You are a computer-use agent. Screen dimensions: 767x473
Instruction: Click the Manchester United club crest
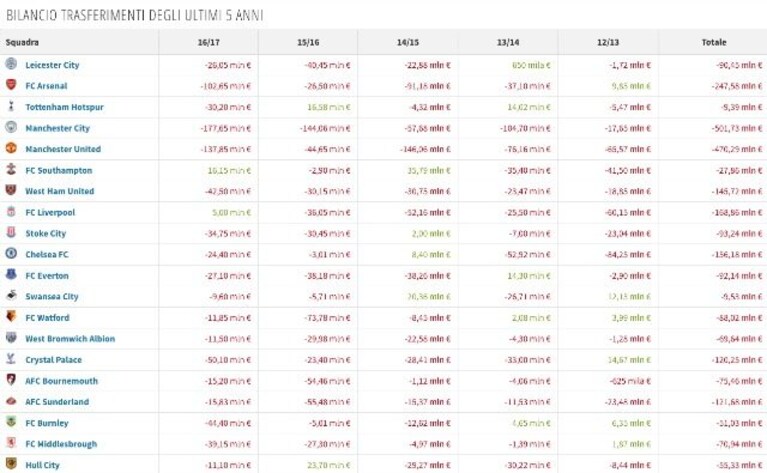pos(11,148)
